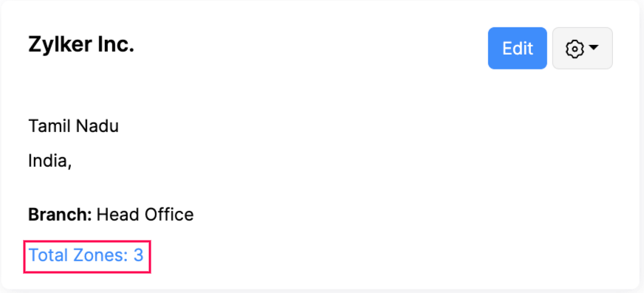The height and width of the screenshot is (293, 644).
Task: Click the blue Edit button
Action: (517, 49)
